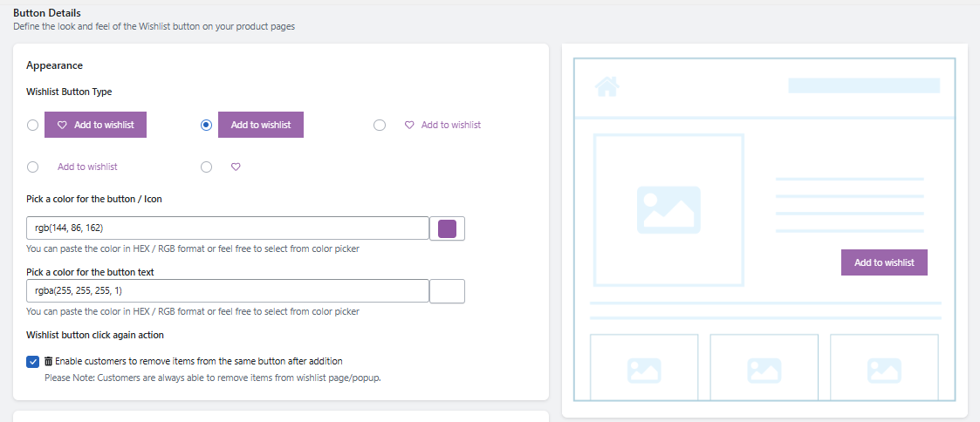Screen dimensions: 980x422
Task: Click the last bottom thumbnail in preview
Action: pos(884,367)
